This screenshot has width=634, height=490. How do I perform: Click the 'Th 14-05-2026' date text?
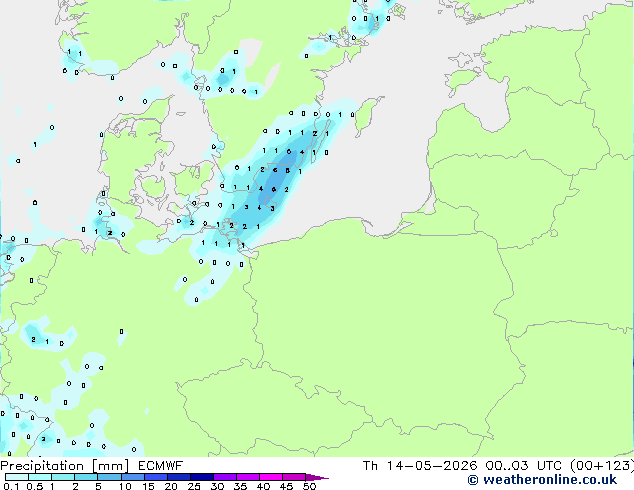click(x=420, y=466)
